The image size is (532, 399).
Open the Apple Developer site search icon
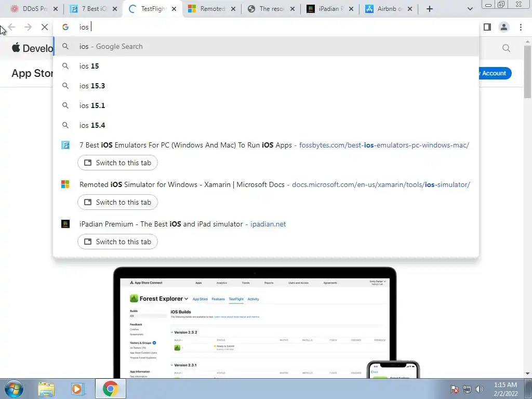coord(506,48)
